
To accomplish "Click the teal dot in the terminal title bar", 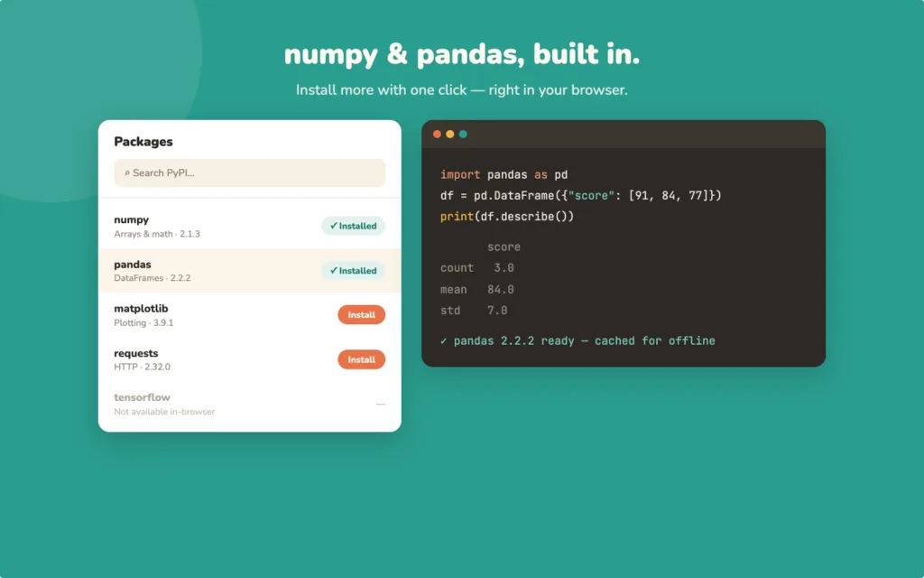I will (x=463, y=135).
